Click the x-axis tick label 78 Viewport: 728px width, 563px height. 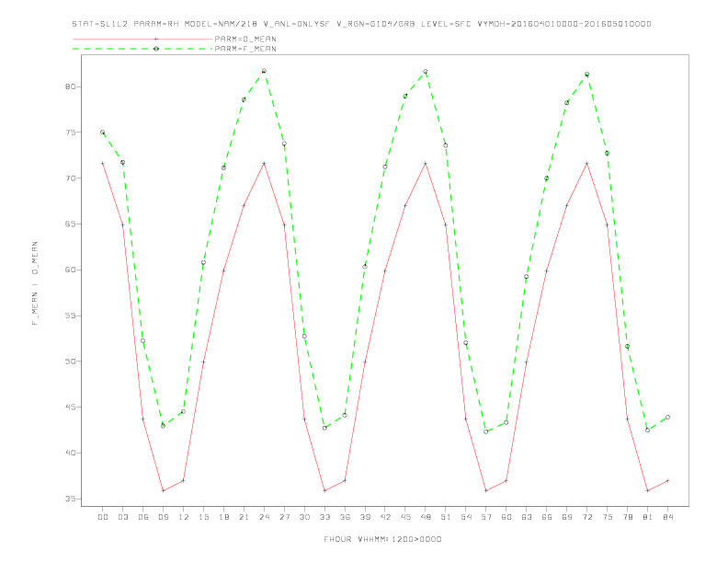point(628,517)
